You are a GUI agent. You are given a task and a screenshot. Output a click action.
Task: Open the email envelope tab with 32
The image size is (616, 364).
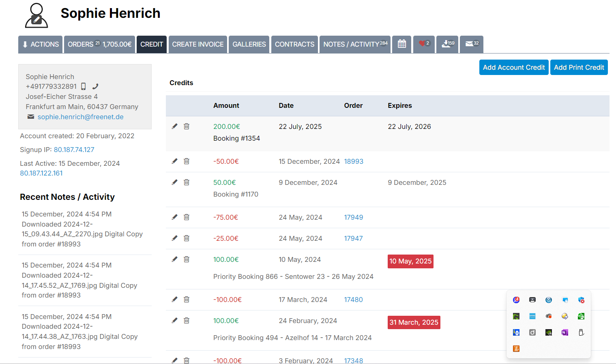472,44
